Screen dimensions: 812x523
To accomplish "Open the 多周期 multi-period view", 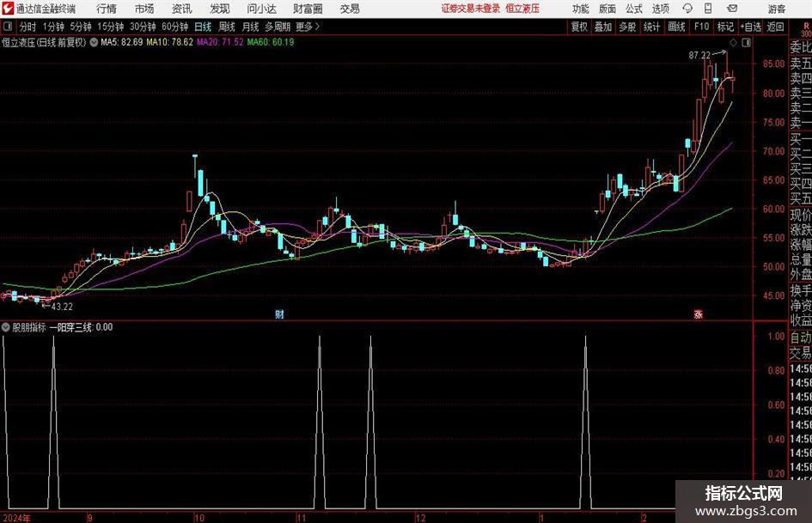I will click(278, 27).
